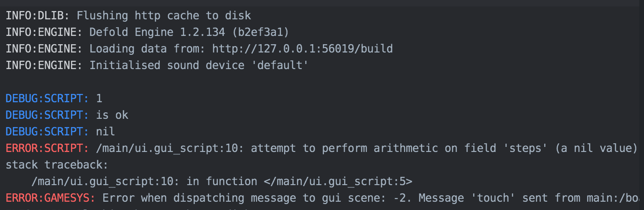This screenshot has height=210, width=644.
Task: Click the DEBUG:SCRIPT 'is ok' line
Action: 67,115
